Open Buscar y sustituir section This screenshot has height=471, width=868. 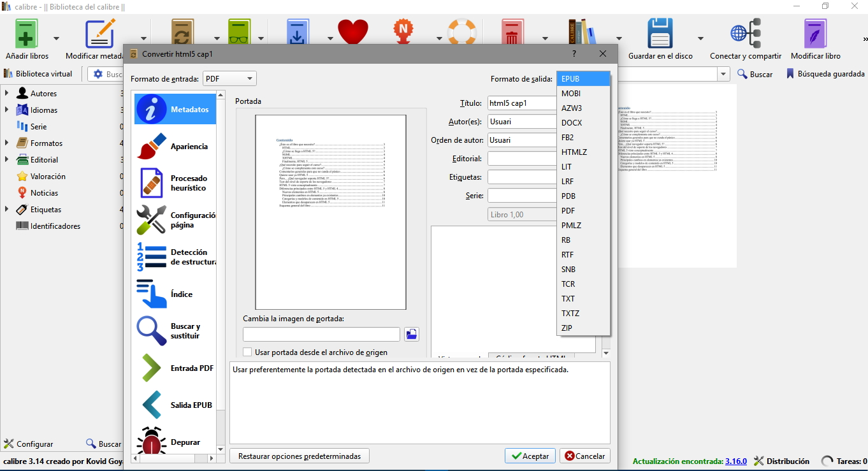[175, 331]
